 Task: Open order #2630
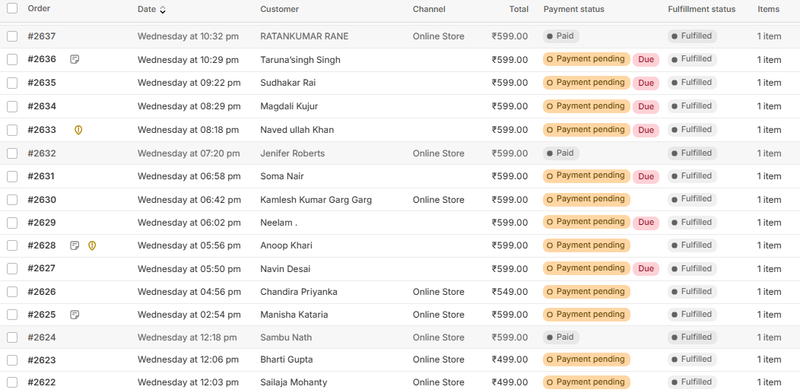(x=42, y=200)
